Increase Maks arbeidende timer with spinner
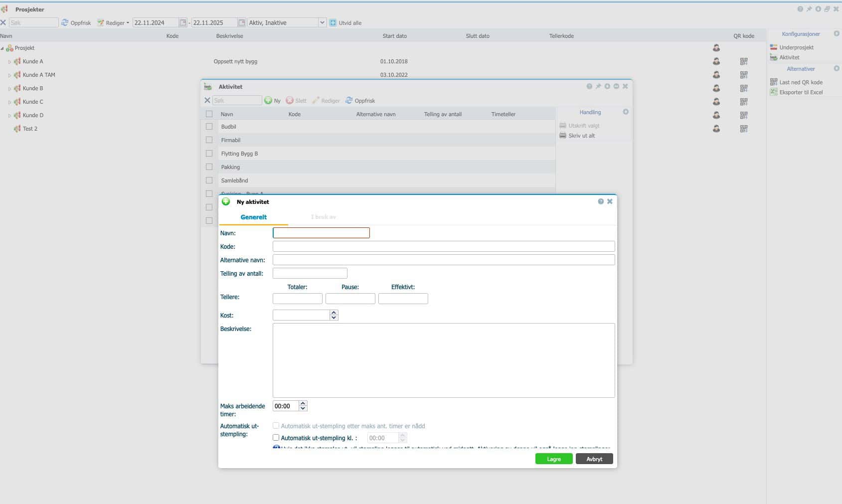This screenshot has height=504, width=842. pos(303,403)
